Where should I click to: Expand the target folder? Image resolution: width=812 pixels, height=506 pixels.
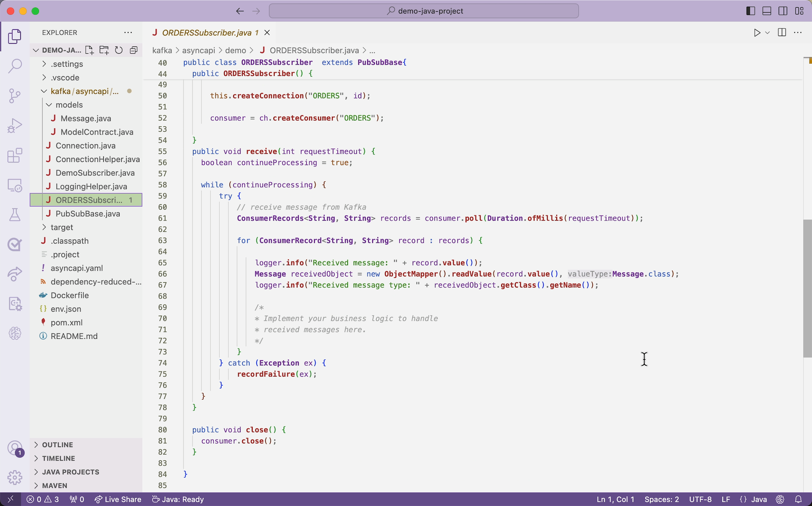(x=62, y=227)
